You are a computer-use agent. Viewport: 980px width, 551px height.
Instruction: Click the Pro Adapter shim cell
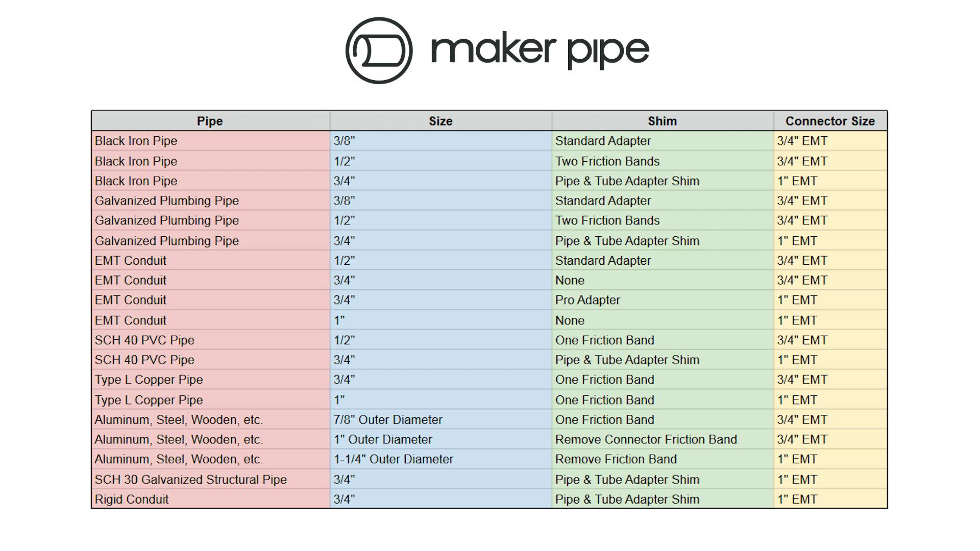pyautogui.click(x=663, y=300)
